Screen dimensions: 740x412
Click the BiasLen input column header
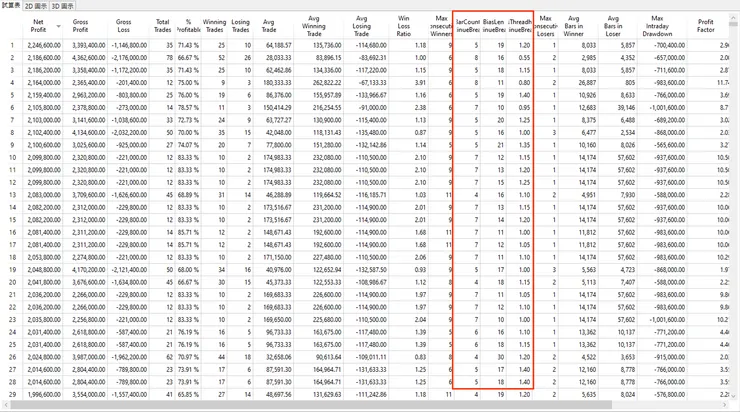tap(494, 25)
